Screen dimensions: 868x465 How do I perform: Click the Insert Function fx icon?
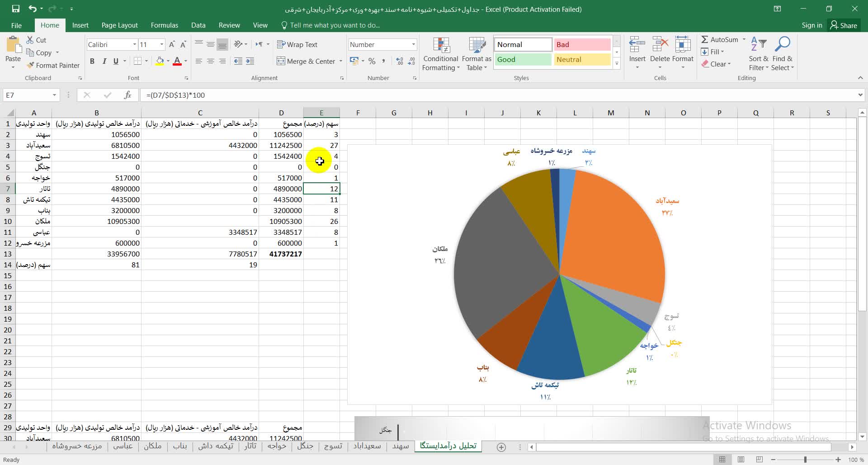(127, 95)
